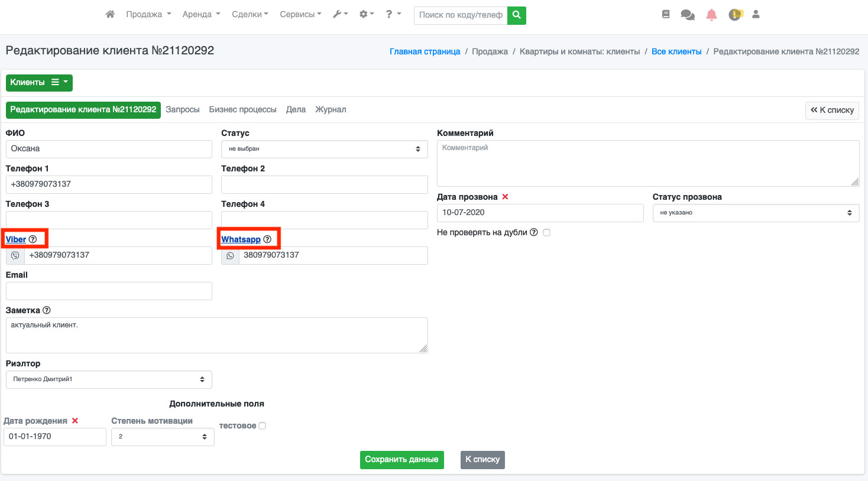Image resolution: width=868 pixels, height=481 pixels.
Task: Open the wrench tools menu
Action: click(x=339, y=14)
